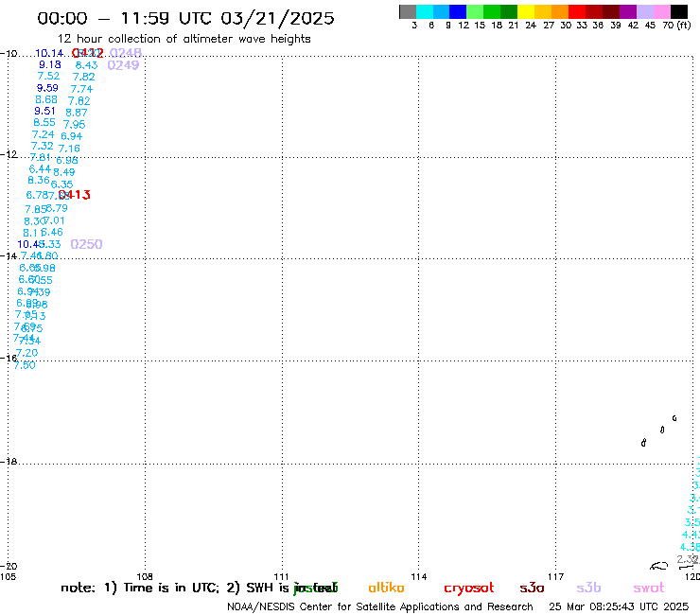Click the wave height value 7.32
700x615 pixels.
[43, 146]
